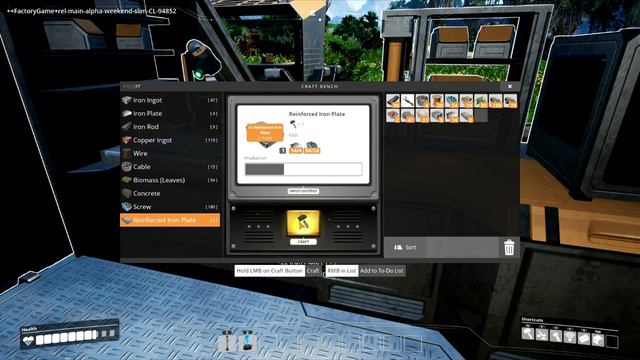Click the CRAFT BENCH title bar text
The width and height of the screenshot is (640, 360).
pos(320,87)
